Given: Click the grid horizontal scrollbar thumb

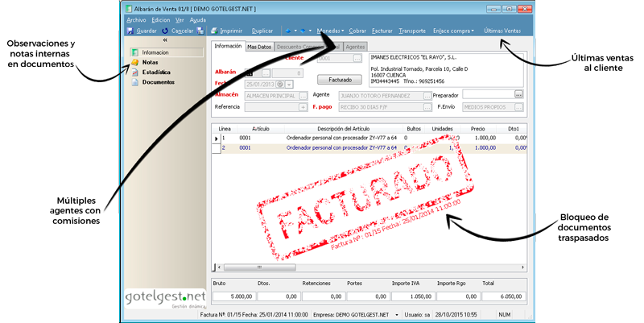Looking at the screenshot, I should [259, 267].
